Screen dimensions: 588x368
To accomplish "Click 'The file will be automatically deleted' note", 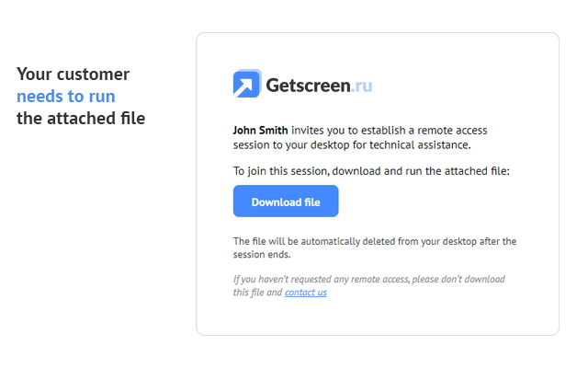I will 375,241.
